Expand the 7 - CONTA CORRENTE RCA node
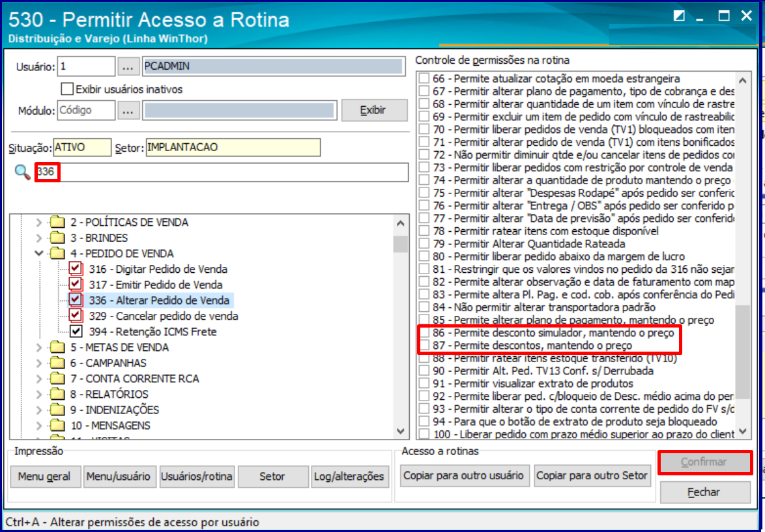Screen dimensions: 765x532 [39, 378]
